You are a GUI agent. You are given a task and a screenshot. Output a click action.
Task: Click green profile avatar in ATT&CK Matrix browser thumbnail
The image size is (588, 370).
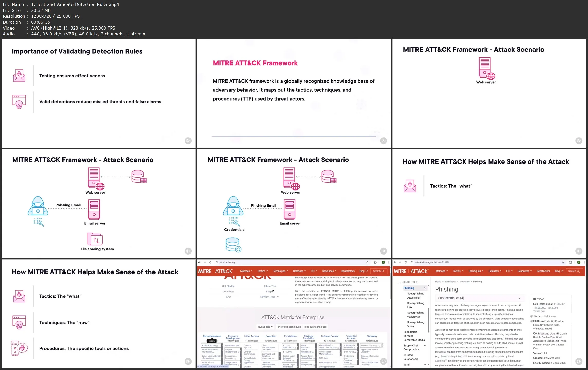[x=383, y=262]
